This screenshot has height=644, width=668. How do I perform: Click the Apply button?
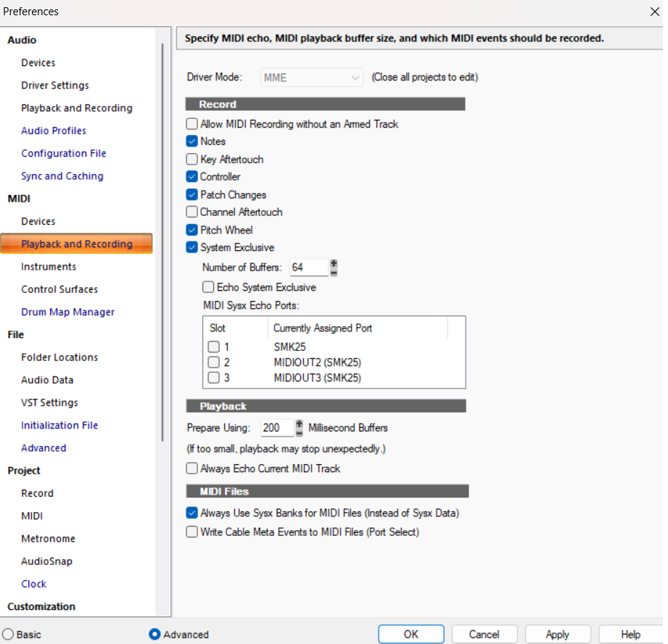tap(557, 635)
